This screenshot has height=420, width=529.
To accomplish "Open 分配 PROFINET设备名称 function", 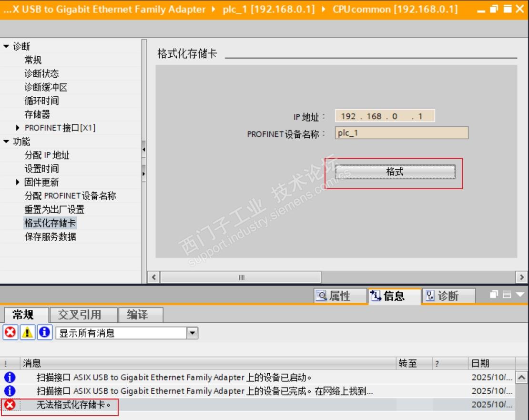I will point(70,195).
